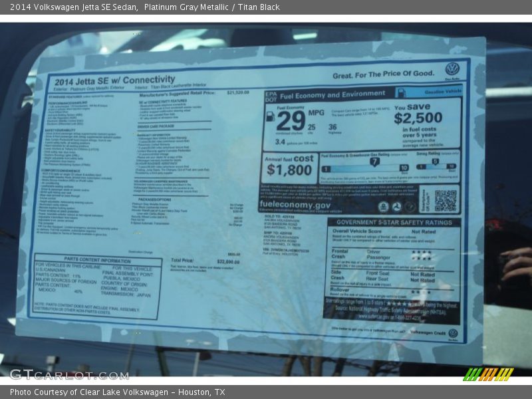The image size is (532, 399).
Task: Click the '$22,800.00' total price value
Action: pyautogui.click(x=228, y=262)
